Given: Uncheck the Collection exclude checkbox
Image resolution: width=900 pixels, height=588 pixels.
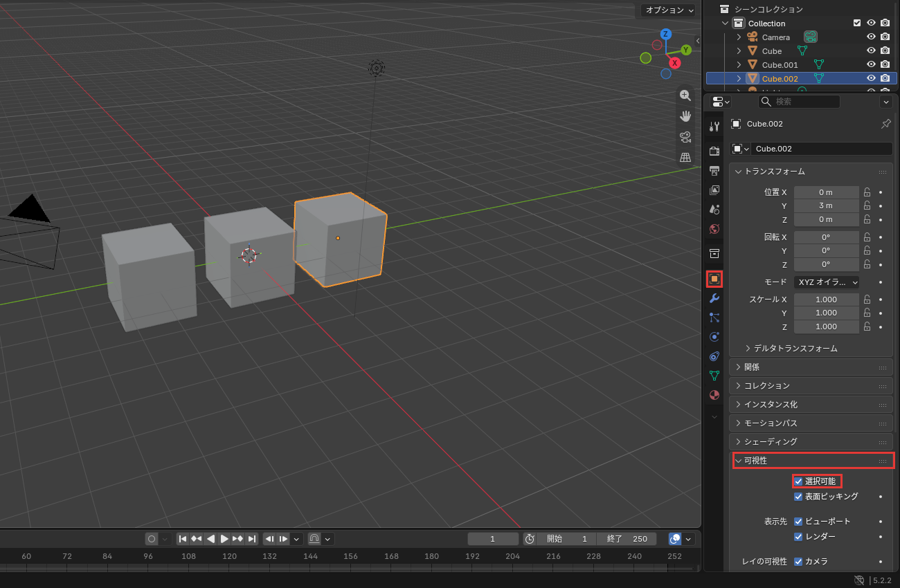Looking at the screenshot, I should tap(857, 23).
